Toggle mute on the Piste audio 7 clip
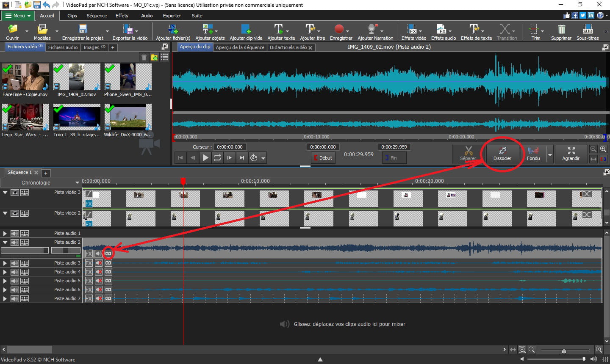Screen dimensions: 610x364 [99, 298]
